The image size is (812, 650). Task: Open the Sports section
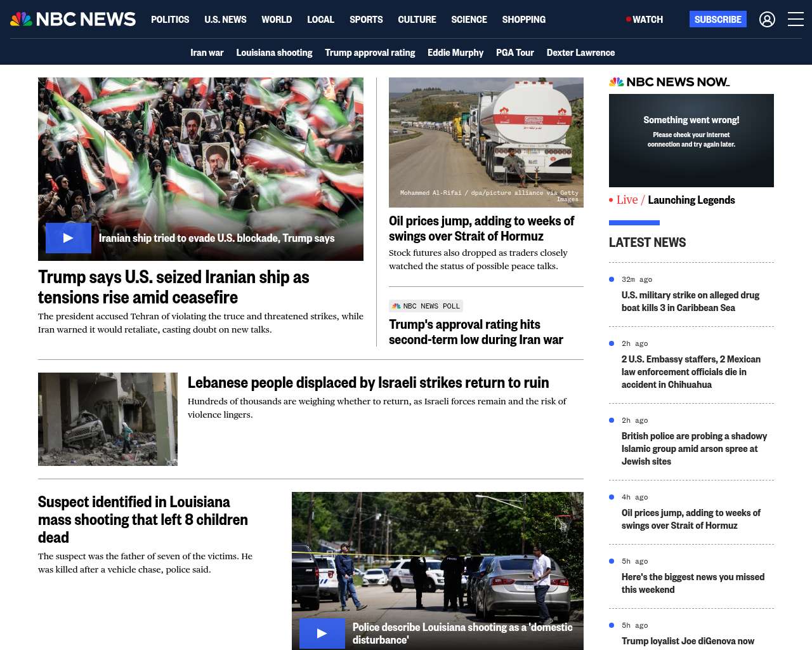click(x=366, y=20)
